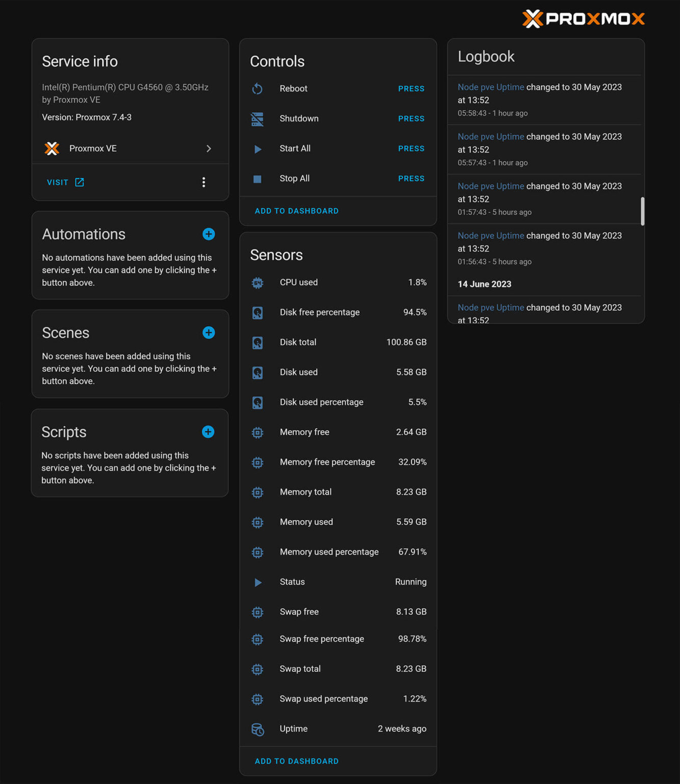Click the Status play icon
The height and width of the screenshot is (784, 680).
click(x=258, y=582)
